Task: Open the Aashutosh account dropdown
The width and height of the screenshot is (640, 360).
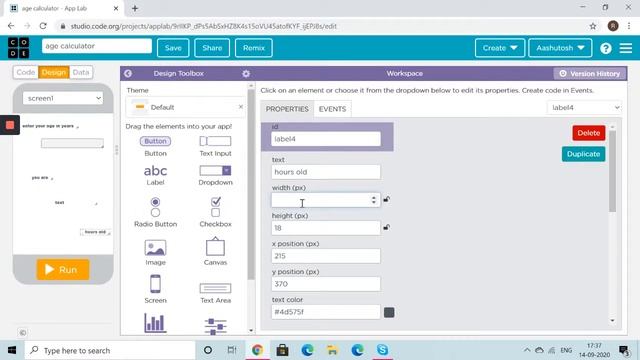Action: pos(560,48)
